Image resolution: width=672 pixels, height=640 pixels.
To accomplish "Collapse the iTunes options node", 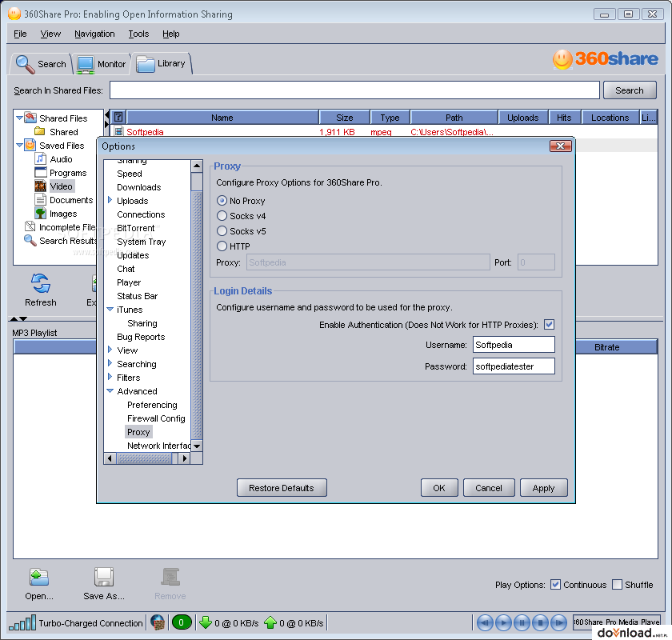I will coord(110,309).
